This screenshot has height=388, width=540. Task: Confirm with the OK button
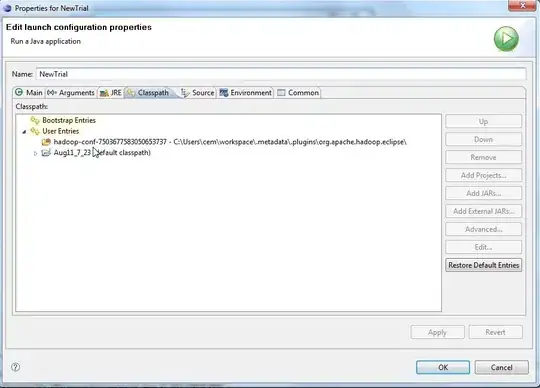(x=443, y=367)
